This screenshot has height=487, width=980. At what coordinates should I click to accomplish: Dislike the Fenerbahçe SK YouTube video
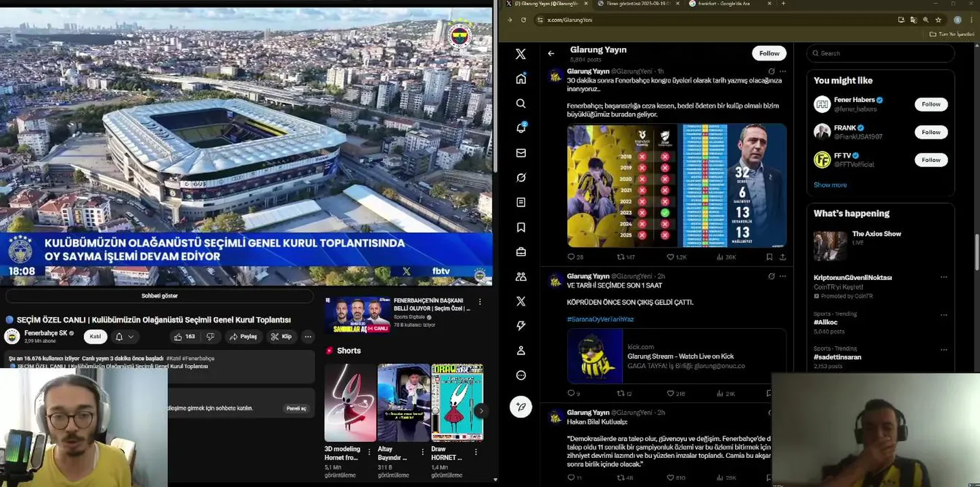coord(210,336)
